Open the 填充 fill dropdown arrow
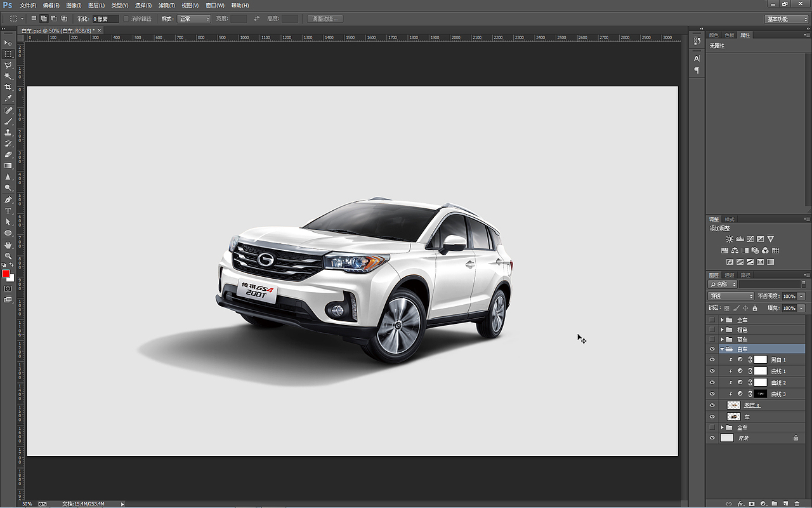Image resolution: width=812 pixels, height=508 pixels. pyautogui.click(x=801, y=308)
